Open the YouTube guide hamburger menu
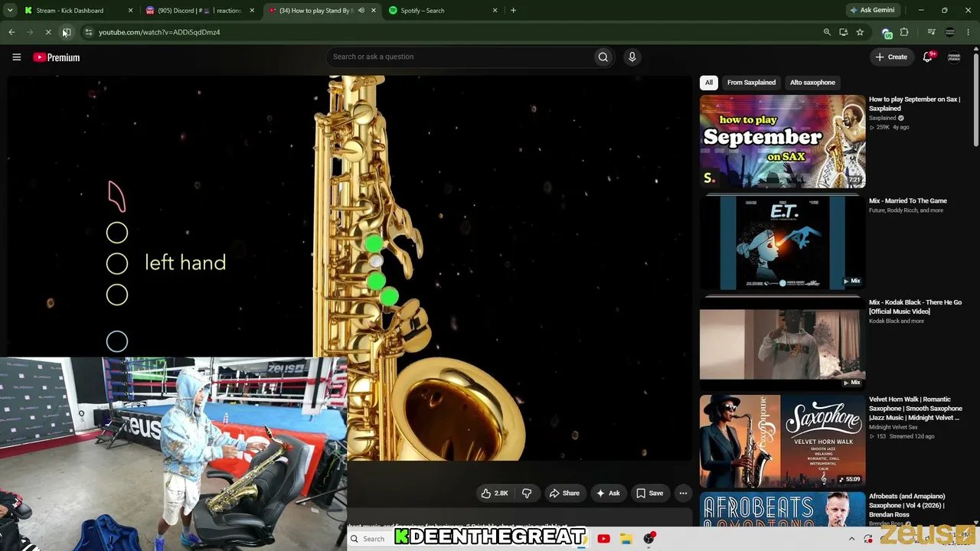Viewport: 980px width, 551px height. 16,57
